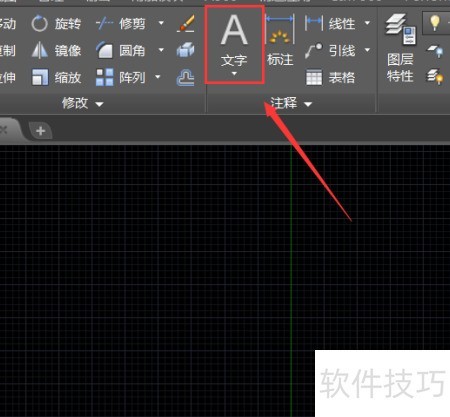The image size is (450, 417).
Task: Select the Fillet (圆角) tool
Action: point(121,51)
